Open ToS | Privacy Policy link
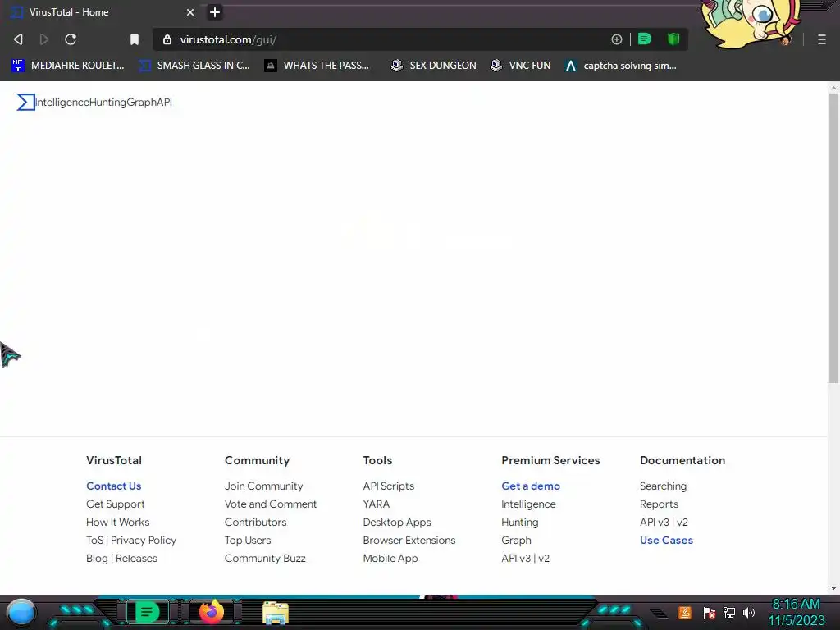This screenshot has width=840, height=630. click(131, 540)
